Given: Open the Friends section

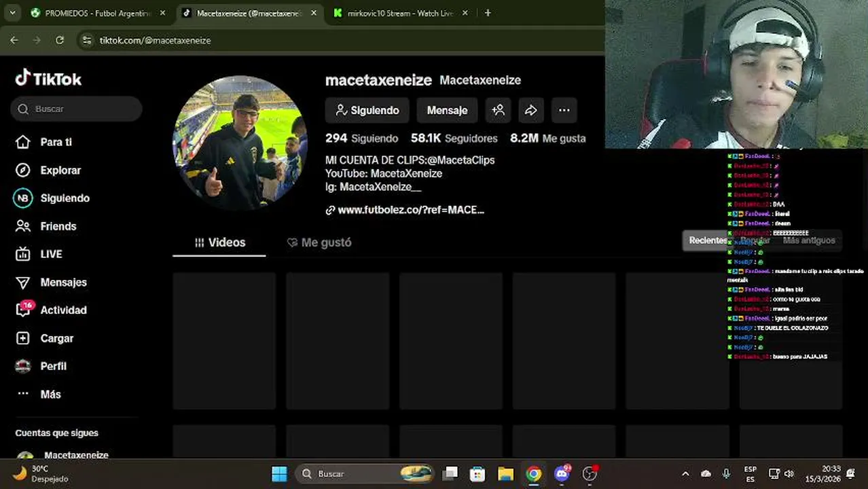Looking at the screenshot, I should click(x=58, y=226).
